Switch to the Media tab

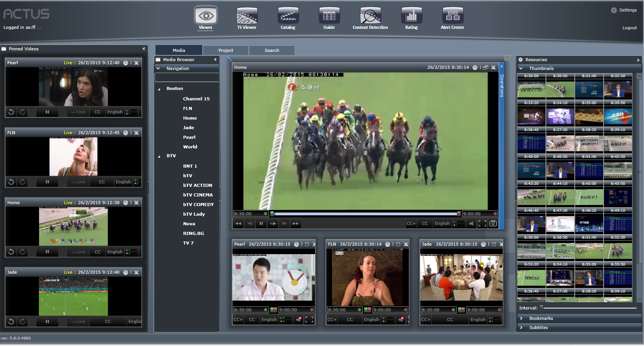click(179, 50)
